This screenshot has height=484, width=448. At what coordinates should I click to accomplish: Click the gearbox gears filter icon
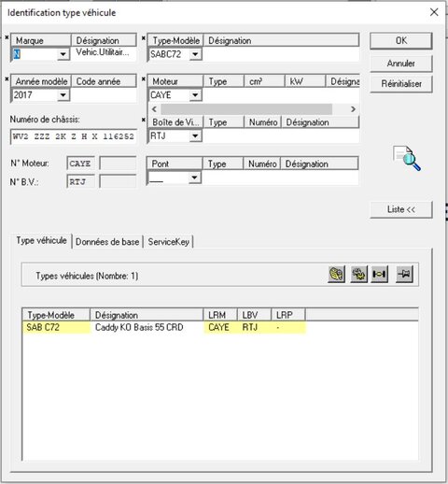358,274
